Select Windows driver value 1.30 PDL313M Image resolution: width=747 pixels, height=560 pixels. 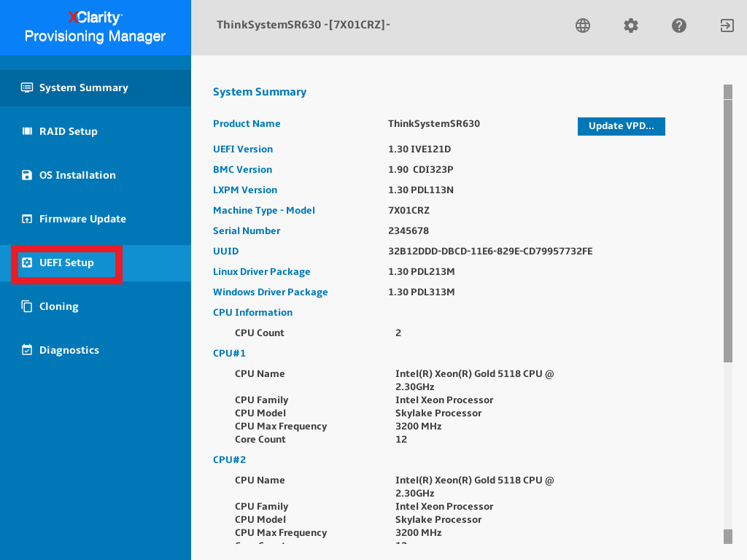point(422,292)
